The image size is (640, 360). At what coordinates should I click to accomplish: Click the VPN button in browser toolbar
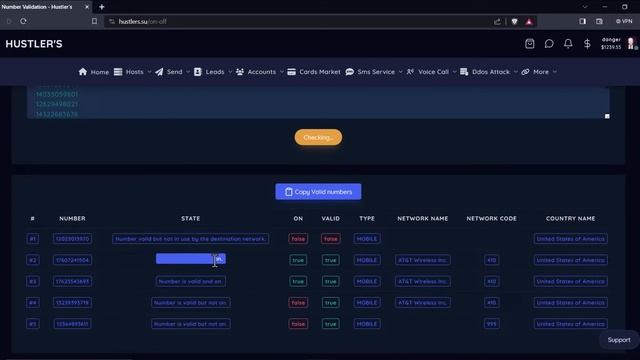point(624,21)
